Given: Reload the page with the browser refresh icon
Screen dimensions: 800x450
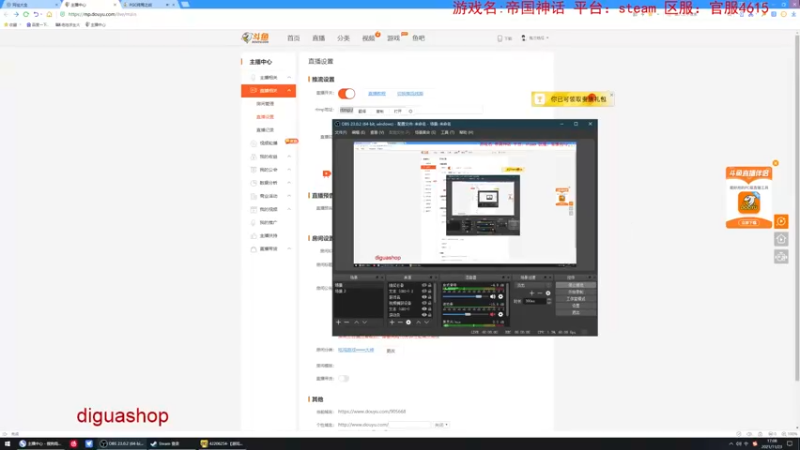Looking at the screenshot, I should tap(26, 14).
